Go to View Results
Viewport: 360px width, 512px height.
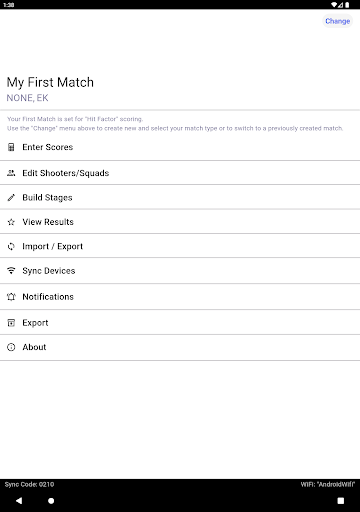[180, 222]
